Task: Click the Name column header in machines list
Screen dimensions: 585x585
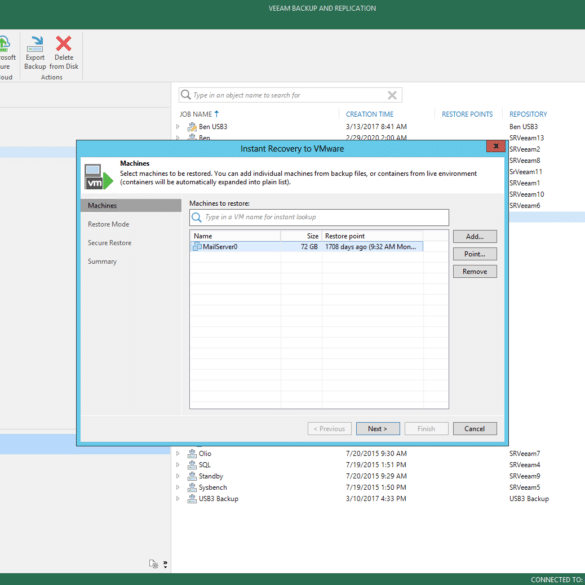Action: (x=236, y=236)
